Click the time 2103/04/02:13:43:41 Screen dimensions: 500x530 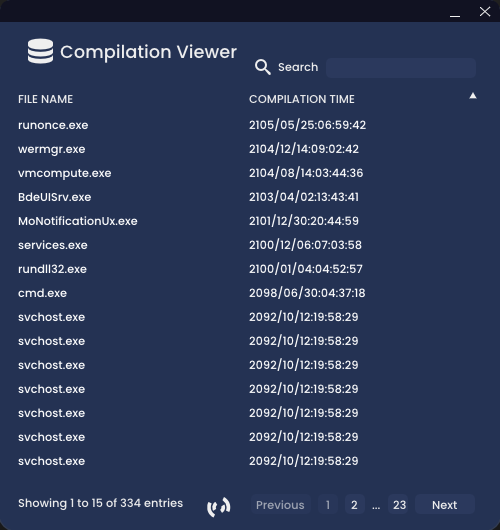(x=304, y=197)
